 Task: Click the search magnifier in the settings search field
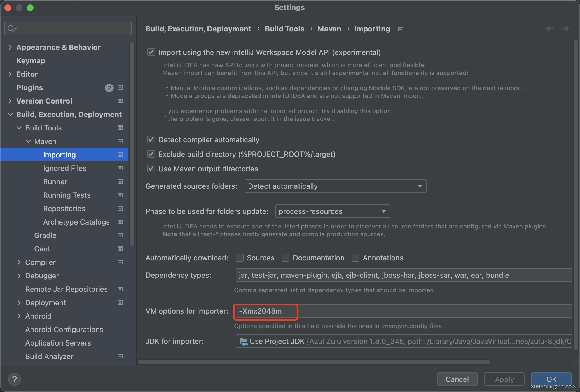11,28
